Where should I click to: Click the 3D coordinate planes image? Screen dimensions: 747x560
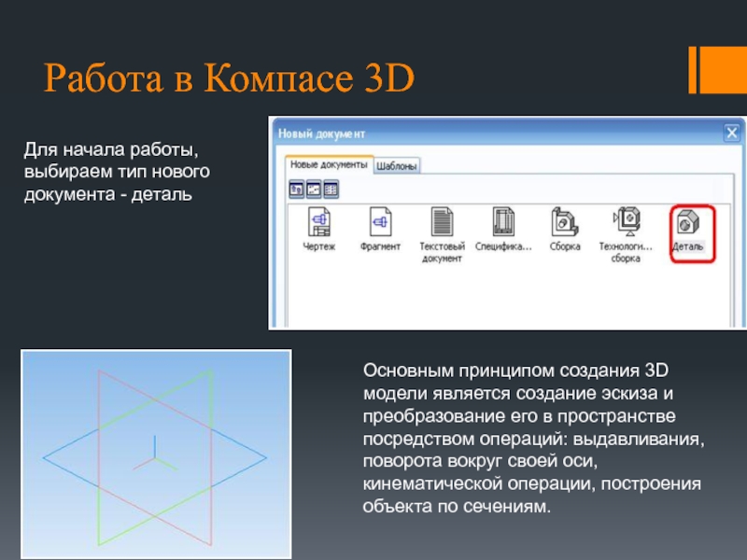[156, 455]
